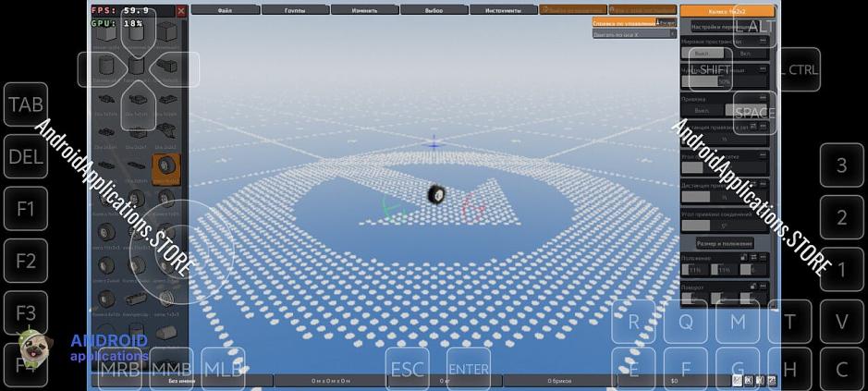Open options dots for Дистанция row

(x=763, y=185)
